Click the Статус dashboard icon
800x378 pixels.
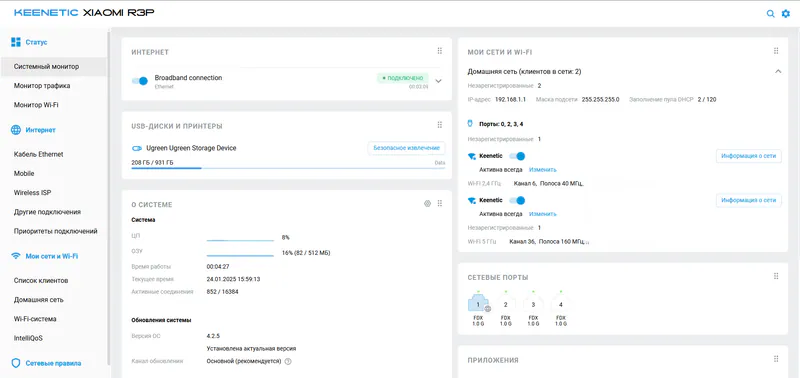16,42
